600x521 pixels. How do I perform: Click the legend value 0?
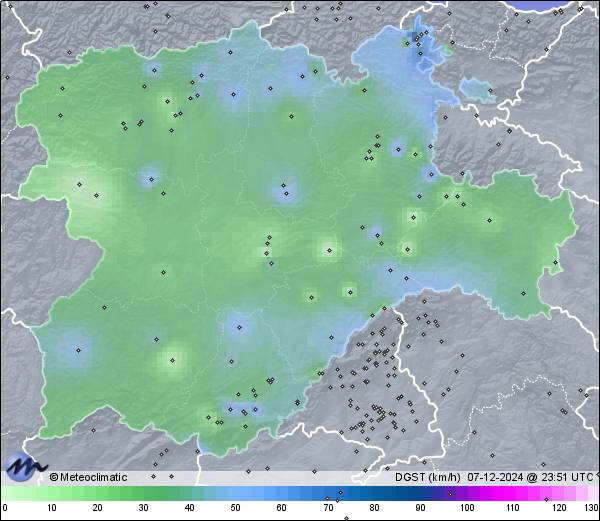pos(5,508)
